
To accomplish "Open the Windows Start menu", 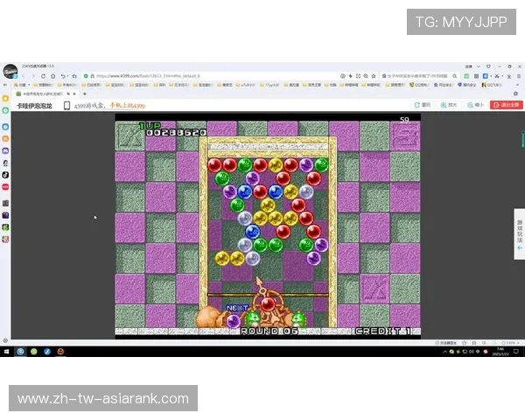I will tap(6, 352).
